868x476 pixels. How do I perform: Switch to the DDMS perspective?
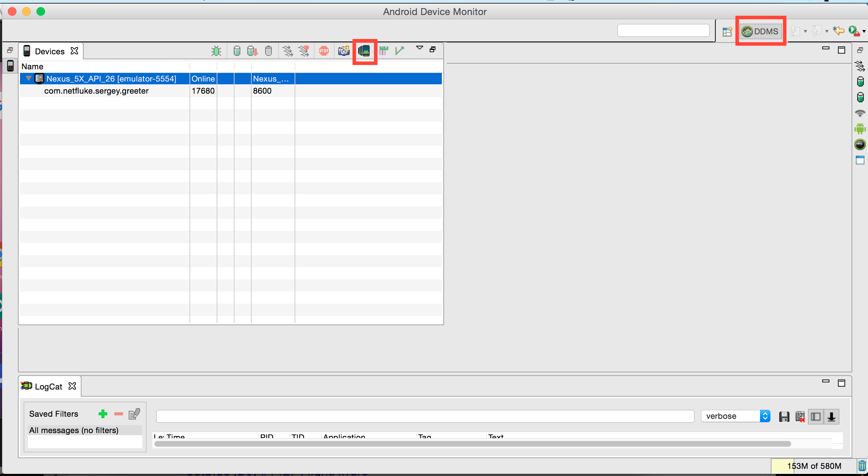[x=760, y=31]
